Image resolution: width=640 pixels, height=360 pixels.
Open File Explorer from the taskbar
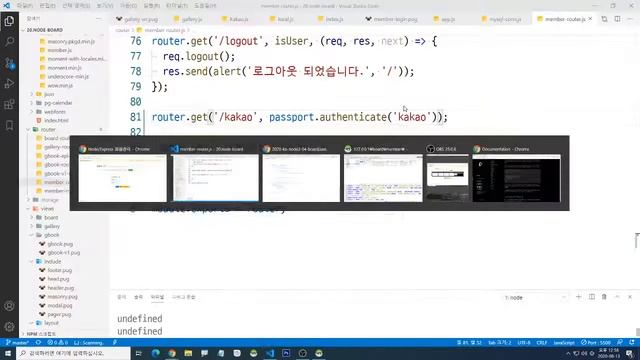(x=188, y=353)
